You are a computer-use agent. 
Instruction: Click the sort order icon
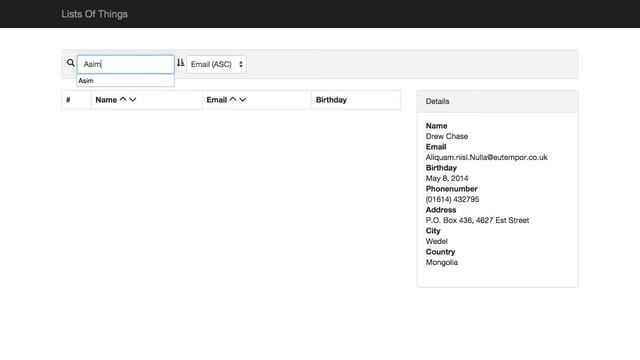pyautogui.click(x=180, y=62)
